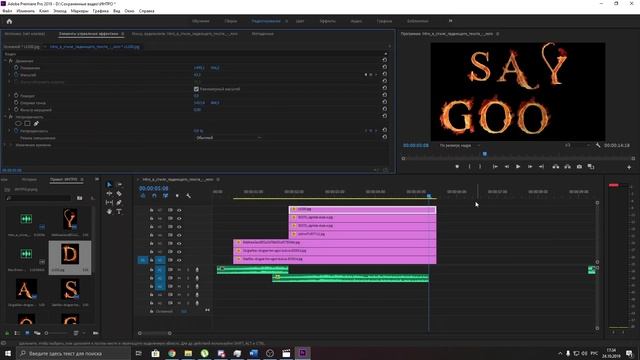Switch project panel to list view
This screenshot has height=360, width=640.
(x=17, y=333)
